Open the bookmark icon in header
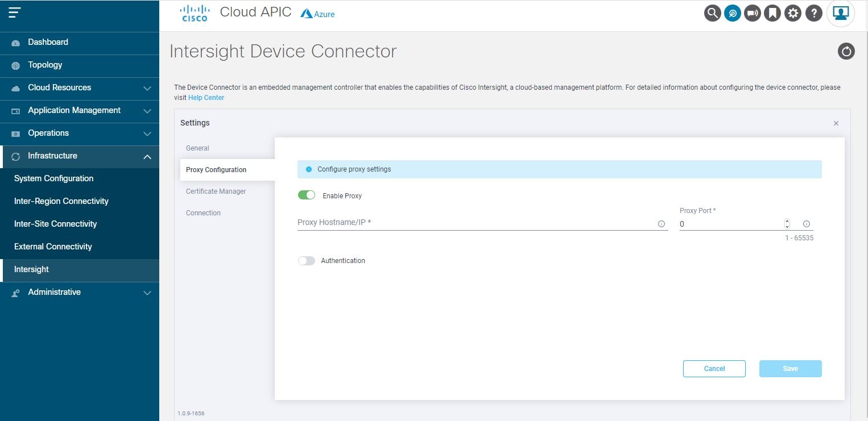Image resolution: width=868 pixels, height=421 pixels. point(772,13)
